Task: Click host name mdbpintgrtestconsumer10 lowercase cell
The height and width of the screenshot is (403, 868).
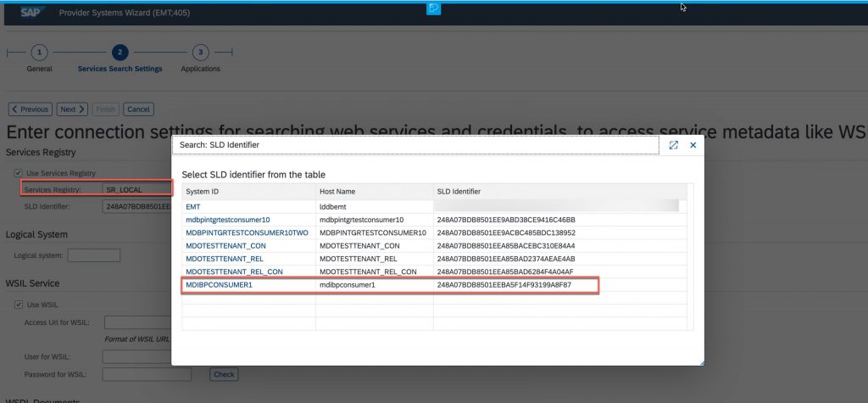Action: [x=361, y=220]
